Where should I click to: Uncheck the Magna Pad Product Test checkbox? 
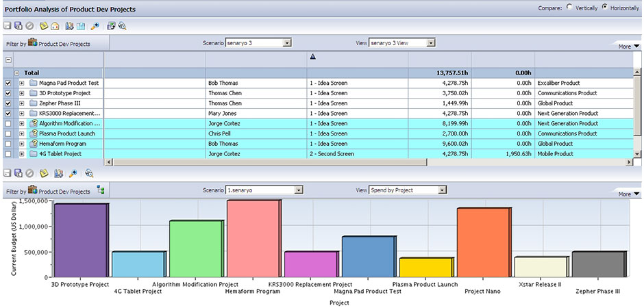8,83
